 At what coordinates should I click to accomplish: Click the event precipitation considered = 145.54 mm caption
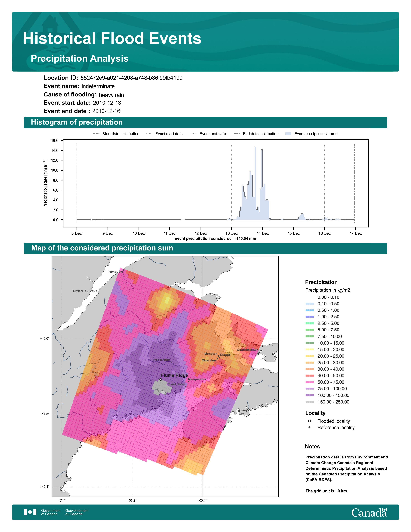(x=215, y=238)
